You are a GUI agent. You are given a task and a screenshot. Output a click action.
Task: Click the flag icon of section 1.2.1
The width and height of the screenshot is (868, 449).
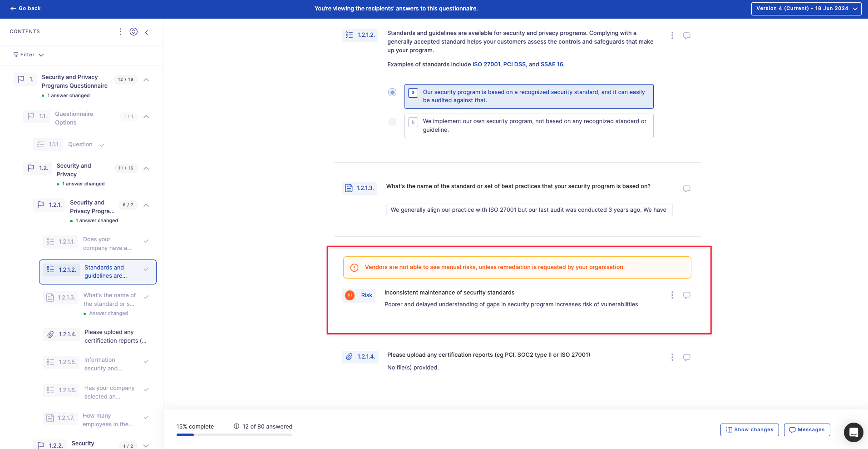(41, 205)
